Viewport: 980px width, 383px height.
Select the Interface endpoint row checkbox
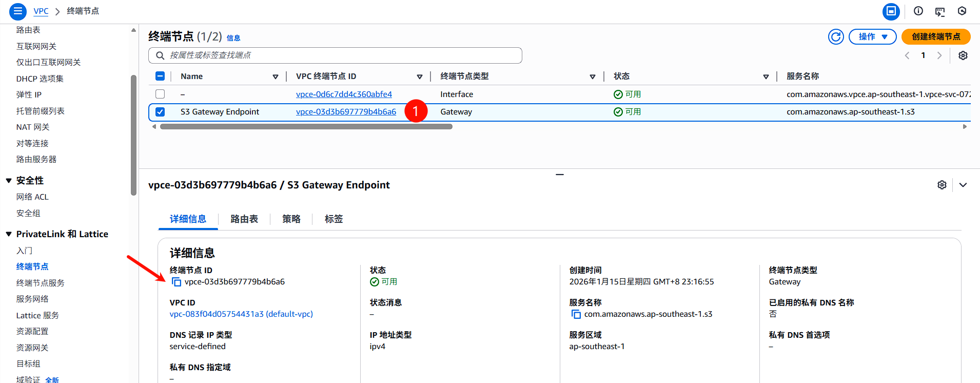coord(160,94)
